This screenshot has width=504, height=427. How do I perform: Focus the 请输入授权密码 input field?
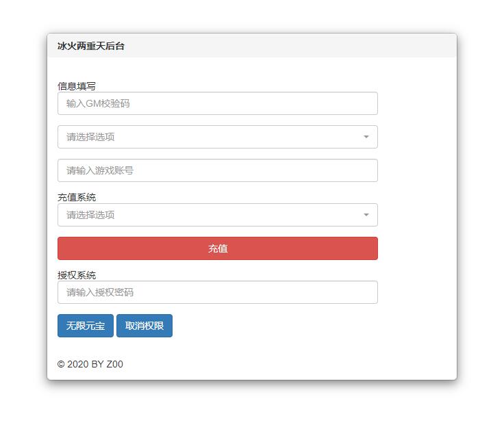(217, 292)
